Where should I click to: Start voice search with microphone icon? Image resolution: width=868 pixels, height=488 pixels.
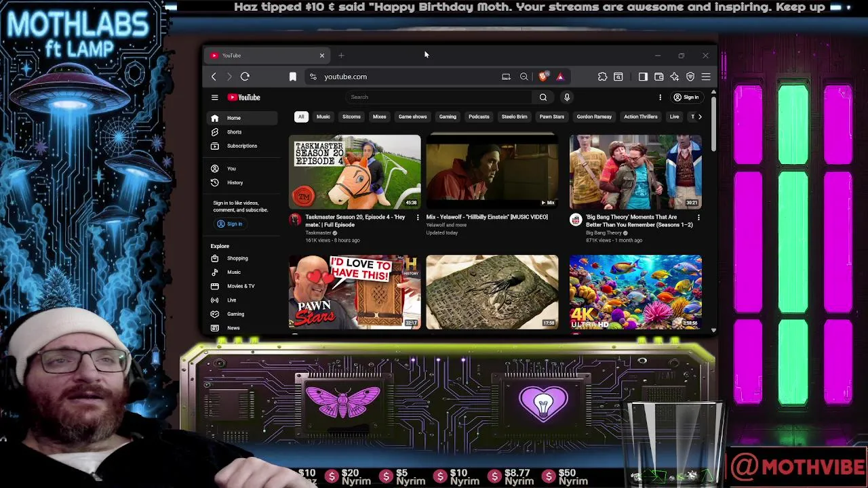(567, 97)
